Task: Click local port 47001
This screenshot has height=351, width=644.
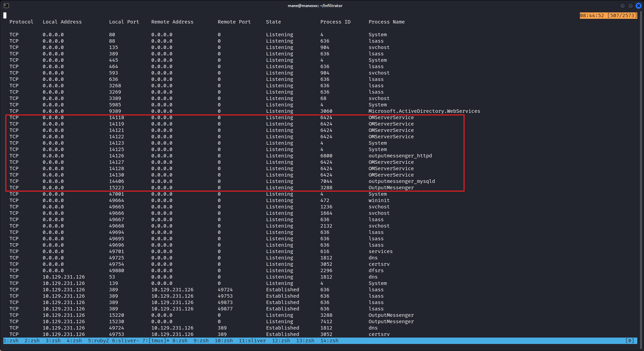Action: pos(116,194)
